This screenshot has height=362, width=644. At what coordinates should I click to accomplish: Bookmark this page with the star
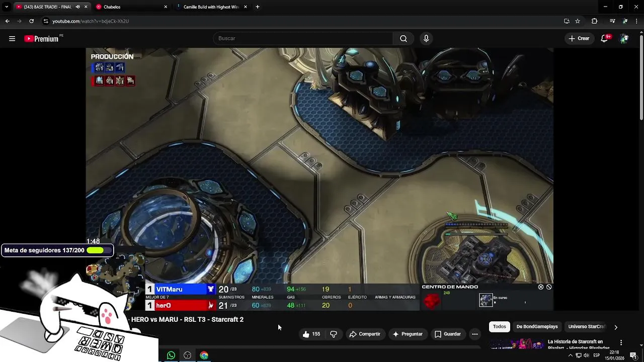(x=578, y=21)
